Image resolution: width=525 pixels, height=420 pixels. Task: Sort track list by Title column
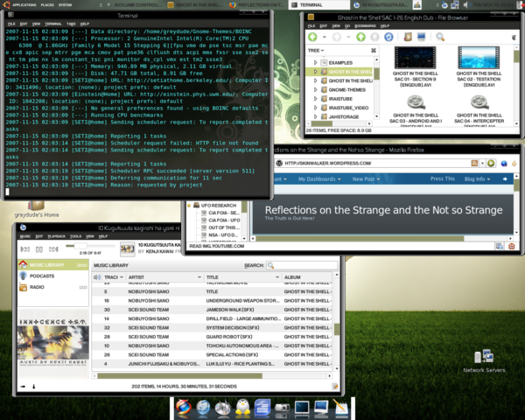242,277
